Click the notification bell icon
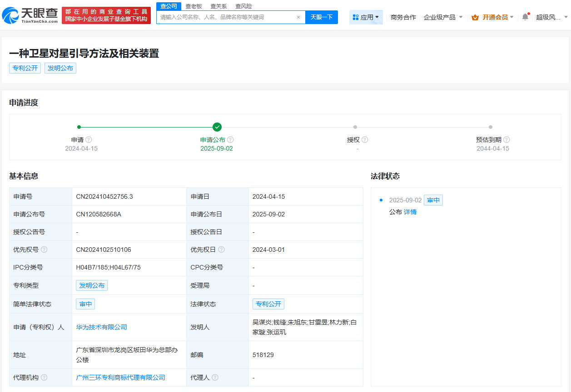 (525, 17)
